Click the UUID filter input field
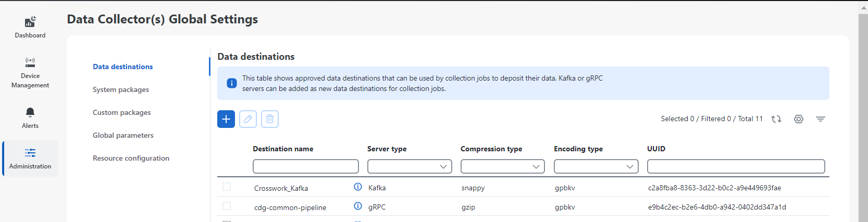Image resolution: width=868 pixels, height=222 pixels. click(x=736, y=166)
